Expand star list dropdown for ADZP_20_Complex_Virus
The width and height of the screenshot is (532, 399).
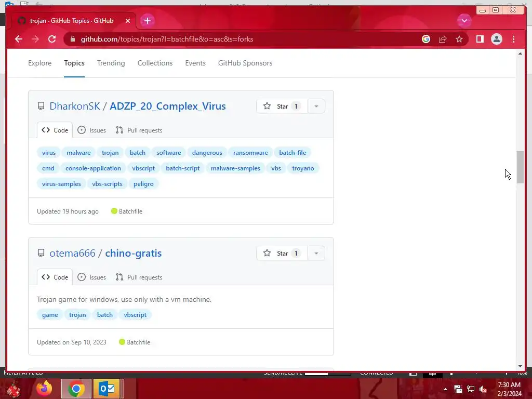pos(316,106)
